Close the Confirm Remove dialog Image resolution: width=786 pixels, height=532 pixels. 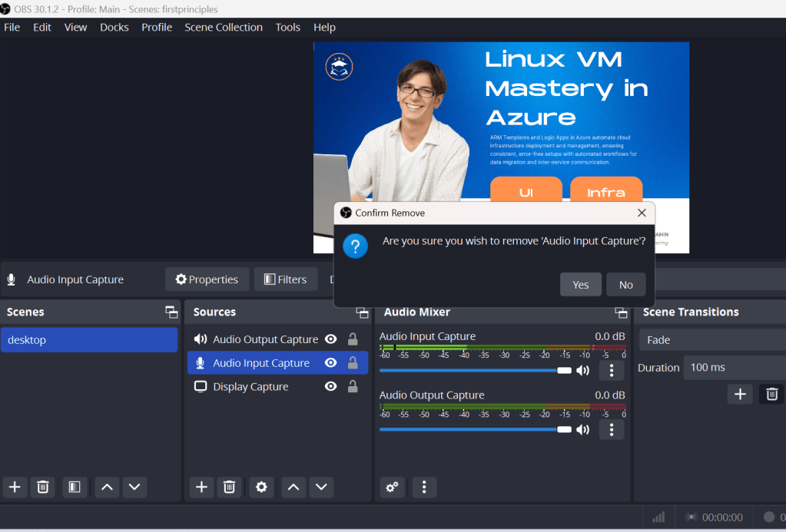coord(642,213)
